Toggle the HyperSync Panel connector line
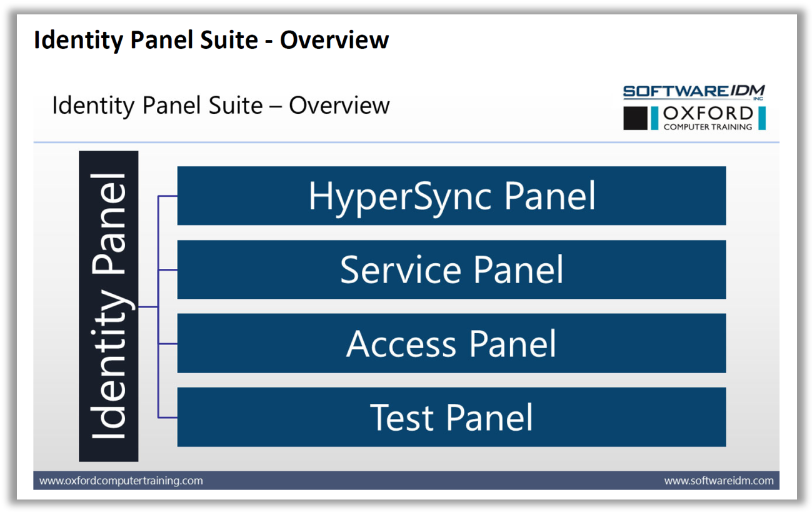812x512 pixels. click(169, 196)
